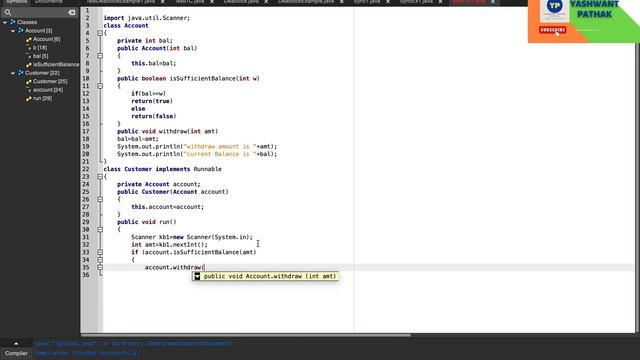Image resolution: width=640 pixels, height=360 pixels.
Task: Click 'class Customer implements Runnable' line
Action: (x=162, y=169)
